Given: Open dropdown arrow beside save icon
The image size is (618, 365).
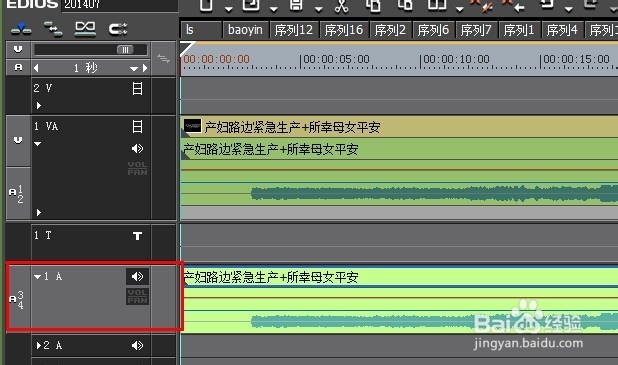Looking at the screenshot, I should pyautogui.click(x=319, y=9).
